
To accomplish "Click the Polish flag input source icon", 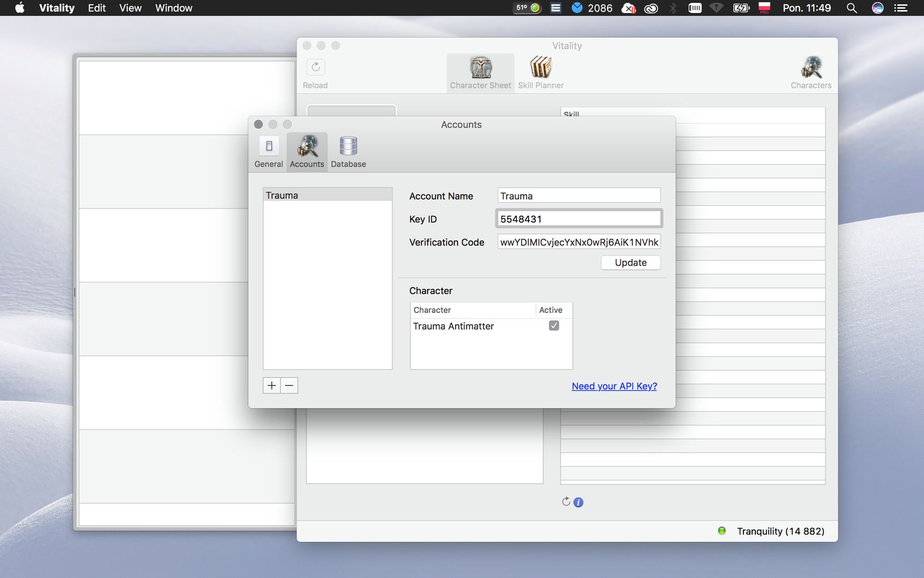I will click(x=764, y=8).
